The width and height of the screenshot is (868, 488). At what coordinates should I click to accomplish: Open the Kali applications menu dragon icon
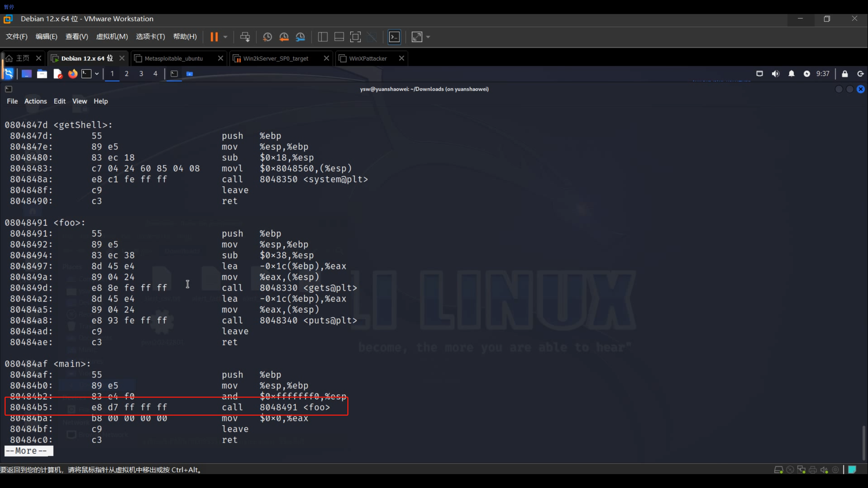click(x=8, y=74)
